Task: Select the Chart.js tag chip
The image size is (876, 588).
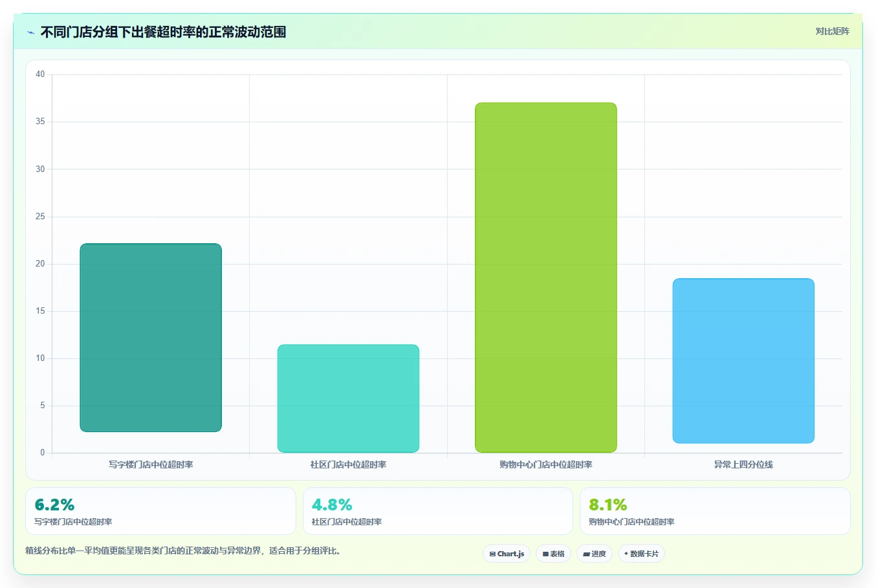Action: click(x=507, y=554)
